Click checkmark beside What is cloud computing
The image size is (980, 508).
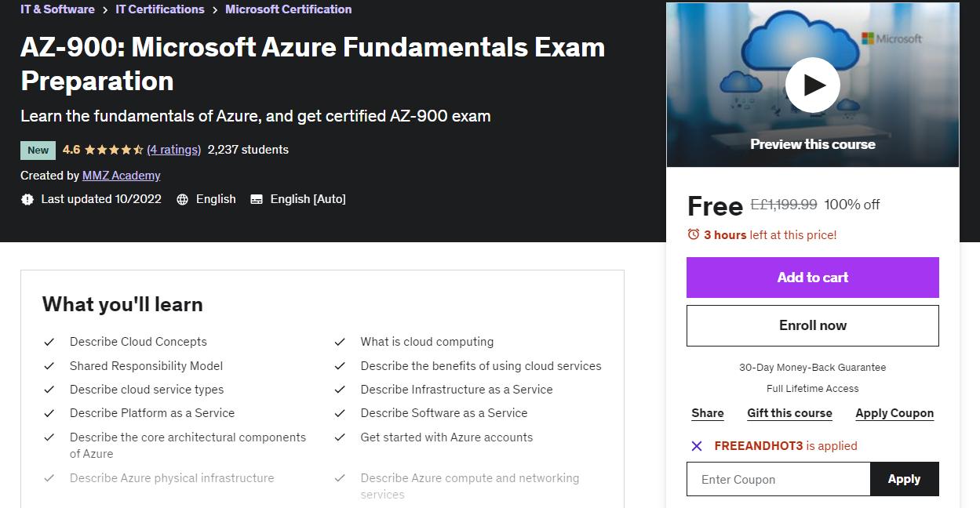click(x=340, y=342)
